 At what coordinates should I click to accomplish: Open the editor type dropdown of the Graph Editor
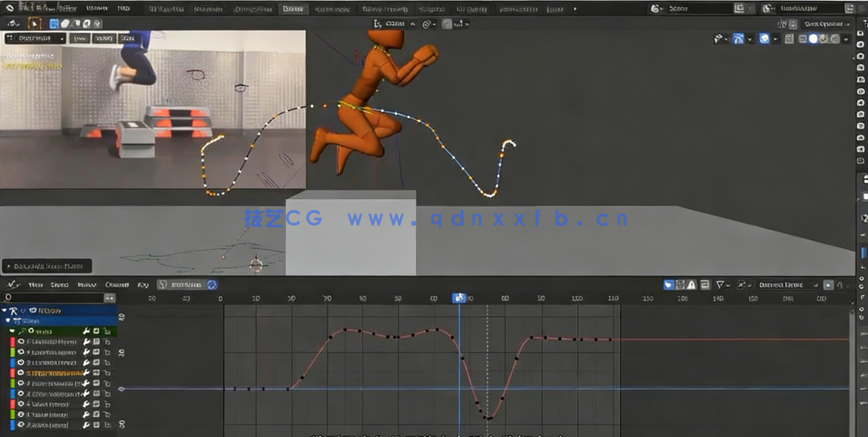13,285
